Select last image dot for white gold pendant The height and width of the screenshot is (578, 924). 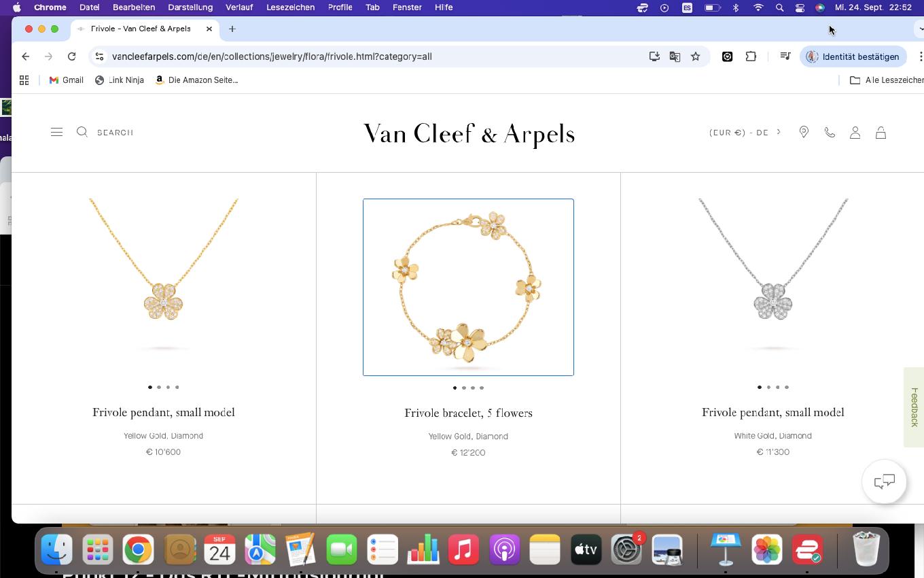point(787,387)
